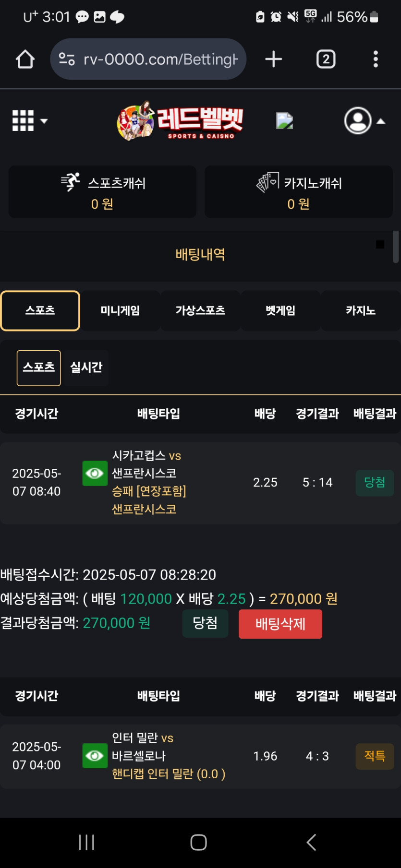
Task: Open the browser three-dot menu
Action: pos(376,59)
